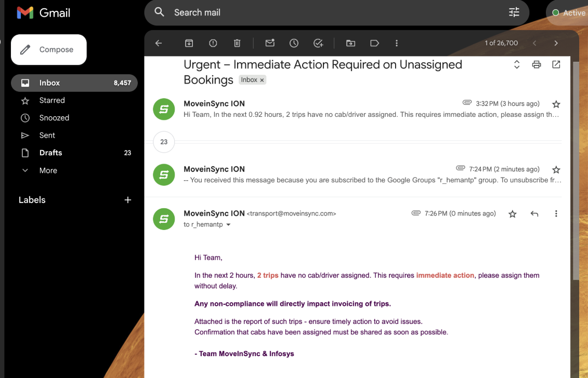
Task: Open toolbar More options (three dots)
Action: coord(396,43)
